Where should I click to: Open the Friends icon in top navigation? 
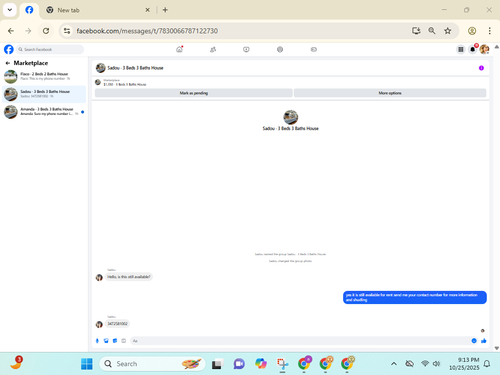point(213,49)
